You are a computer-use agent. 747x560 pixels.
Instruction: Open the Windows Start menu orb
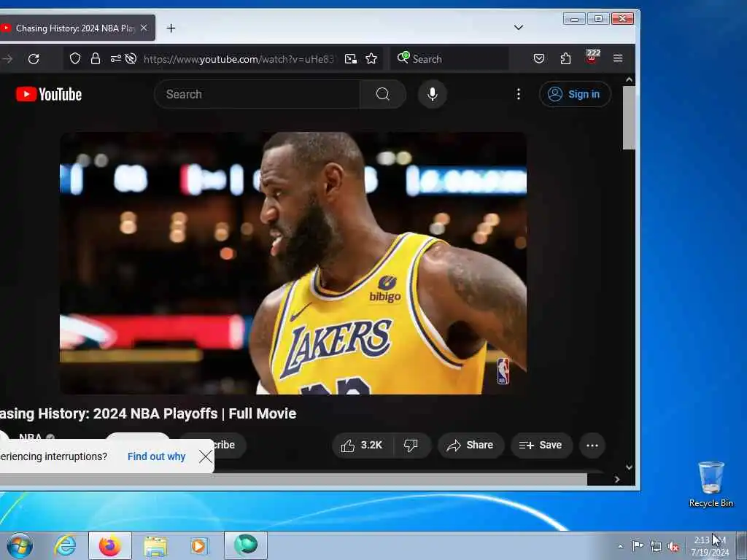click(20, 545)
